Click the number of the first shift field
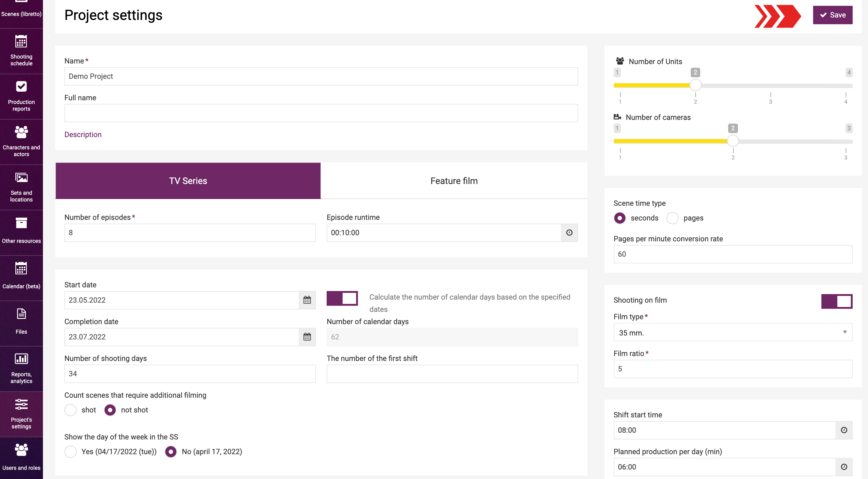The image size is (868, 479). pyautogui.click(x=452, y=374)
